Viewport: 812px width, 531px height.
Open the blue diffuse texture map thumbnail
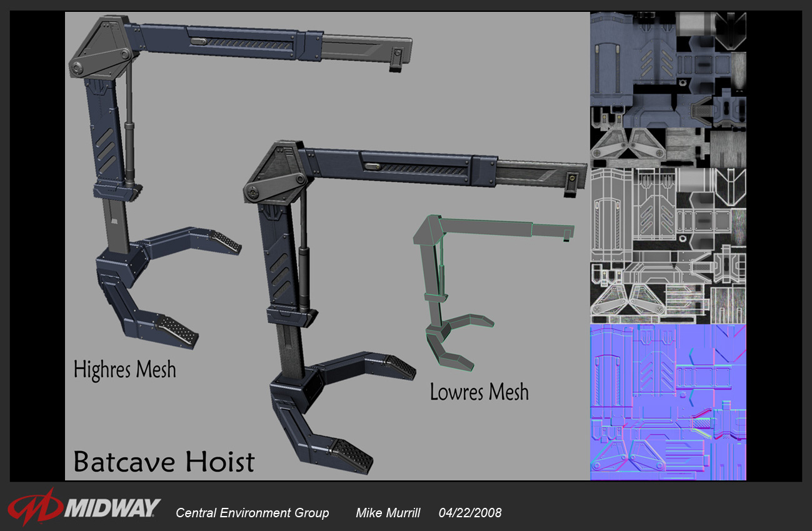coord(668,89)
